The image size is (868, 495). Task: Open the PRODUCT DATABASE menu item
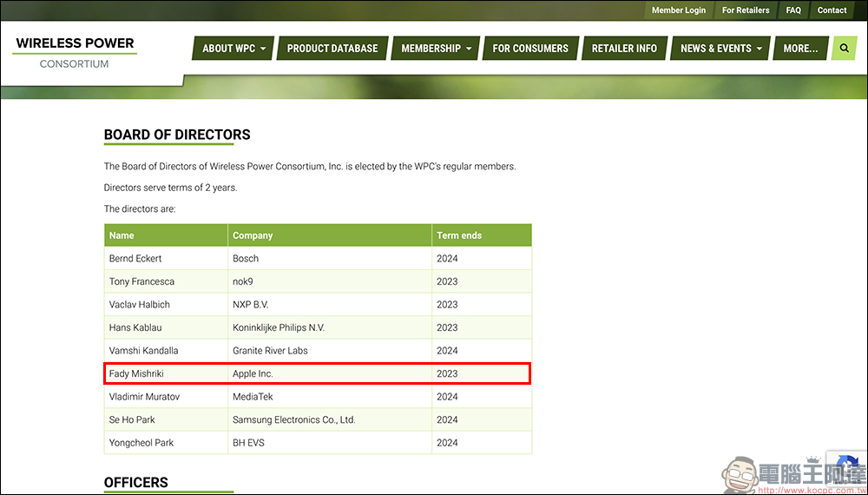click(332, 48)
